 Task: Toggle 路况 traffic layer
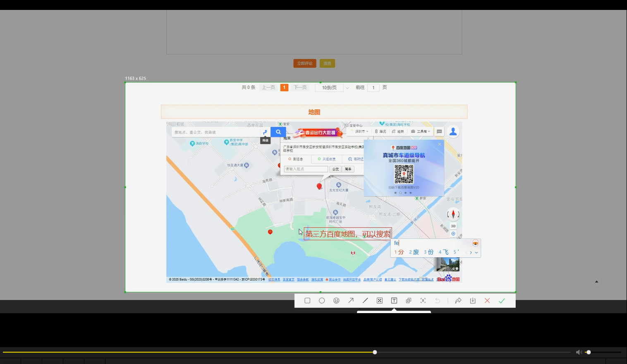[381, 132]
